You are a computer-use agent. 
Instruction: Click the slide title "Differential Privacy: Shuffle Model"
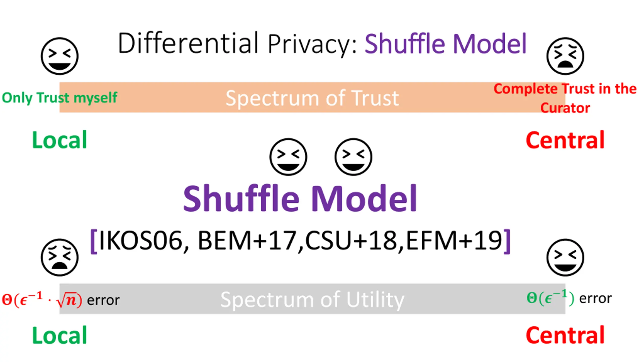click(322, 43)
